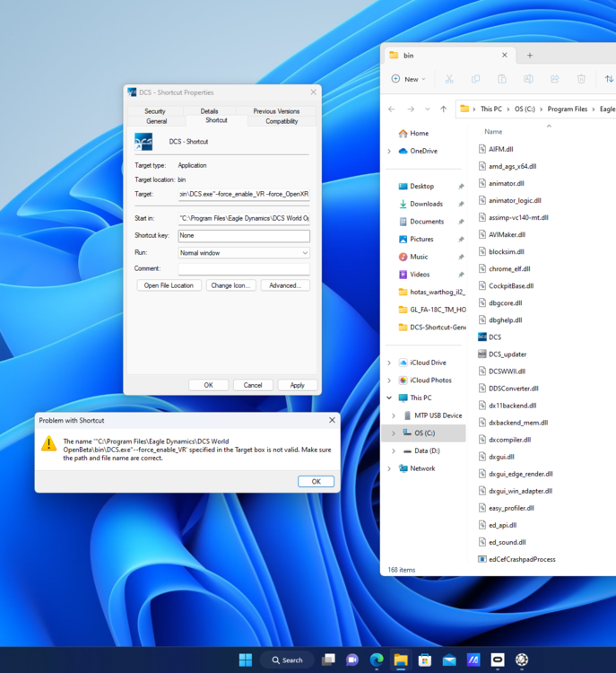Open the recent locations chevron dropdown
Viewport: 616px width, 673px height.
click(x=427, y=109)
